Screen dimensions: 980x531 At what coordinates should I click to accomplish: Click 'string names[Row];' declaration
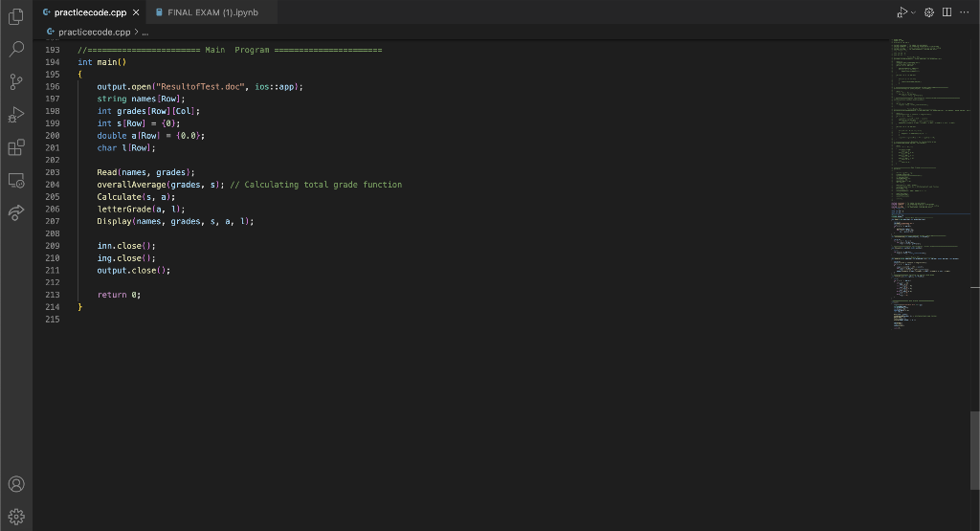[x=142, y=99]
